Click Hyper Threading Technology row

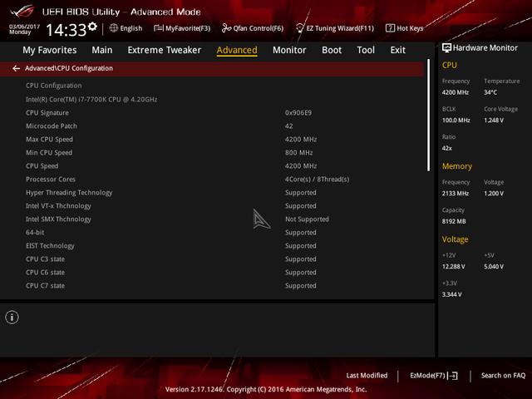click(212, 192)
